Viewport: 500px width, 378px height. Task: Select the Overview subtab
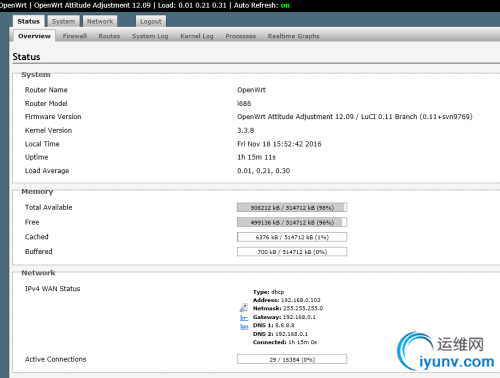[x=34, y=36]
